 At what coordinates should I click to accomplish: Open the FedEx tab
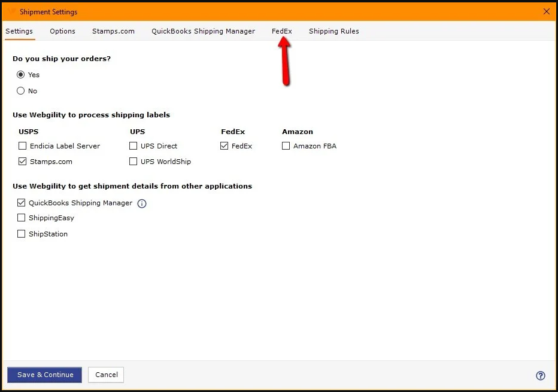point(281,31)
